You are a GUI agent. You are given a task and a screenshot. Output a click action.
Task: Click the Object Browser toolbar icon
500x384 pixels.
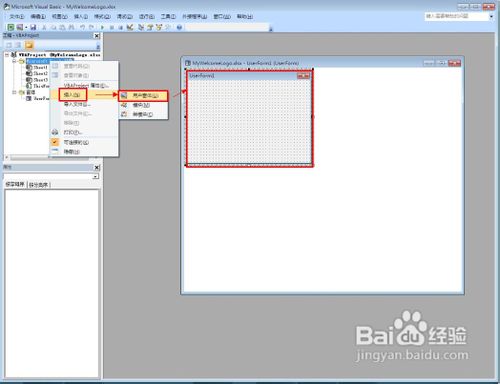pyautogui.click(x=159, y=27)
